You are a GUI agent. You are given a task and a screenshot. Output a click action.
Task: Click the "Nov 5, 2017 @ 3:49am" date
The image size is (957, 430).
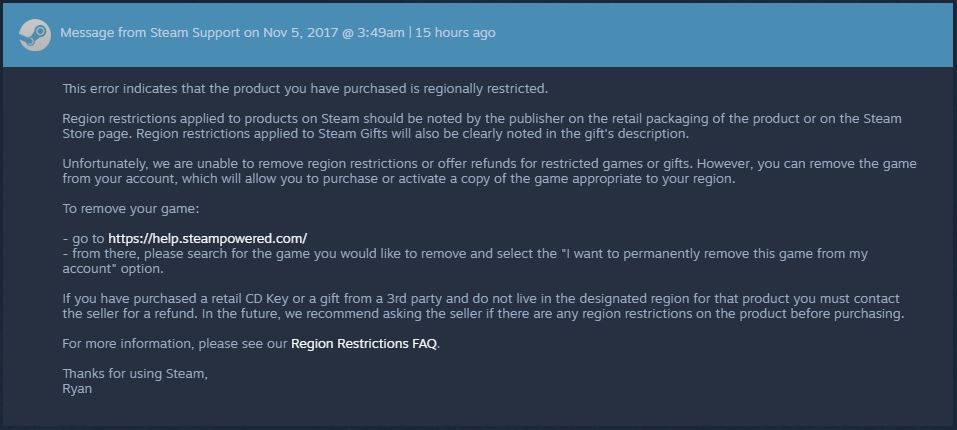coord(334,33)
